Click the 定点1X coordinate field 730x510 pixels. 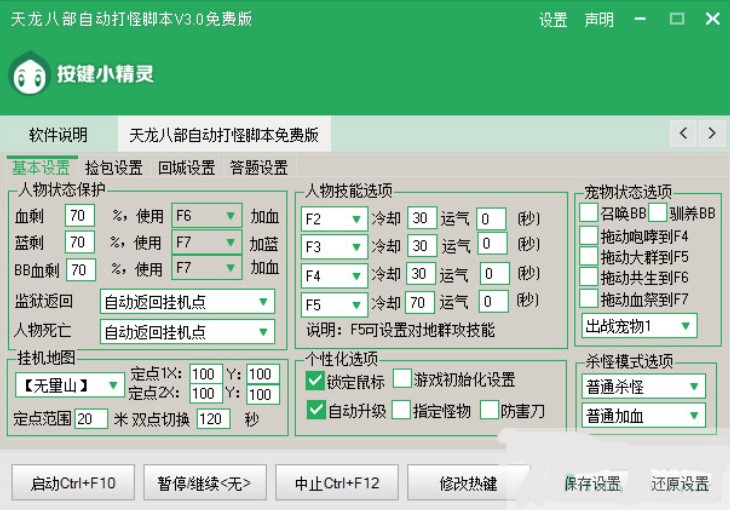206,374
